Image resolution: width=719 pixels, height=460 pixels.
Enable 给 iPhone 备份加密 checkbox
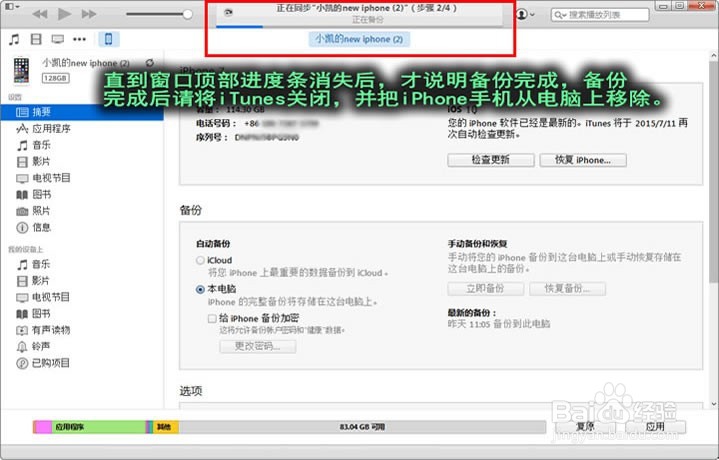click(x=212, y=318)
